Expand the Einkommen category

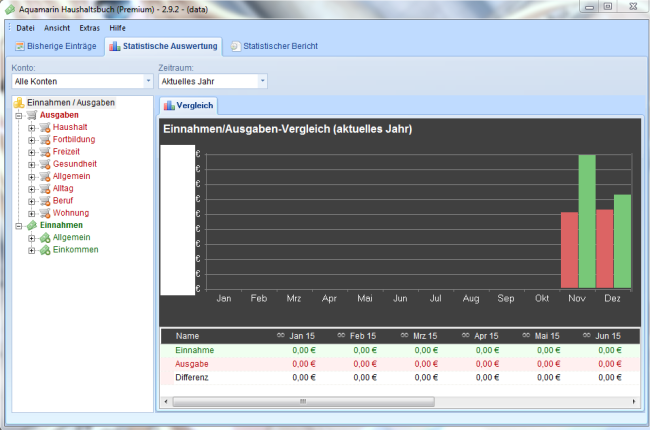tap(32, 250)
